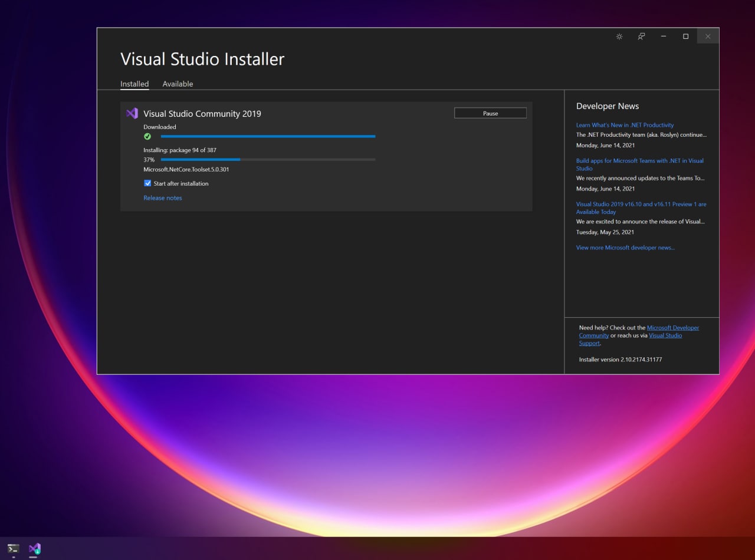The image size is (755, 560).
Task: Click the 37% percentage label
Action: click(x=149, y=160)
